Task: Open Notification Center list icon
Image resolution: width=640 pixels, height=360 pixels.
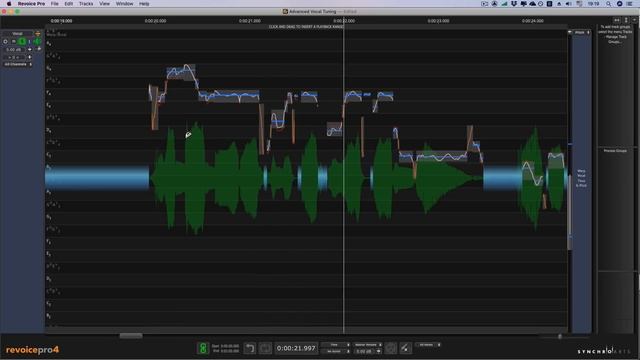Action: pyautogui.click(x=629, y=4)
